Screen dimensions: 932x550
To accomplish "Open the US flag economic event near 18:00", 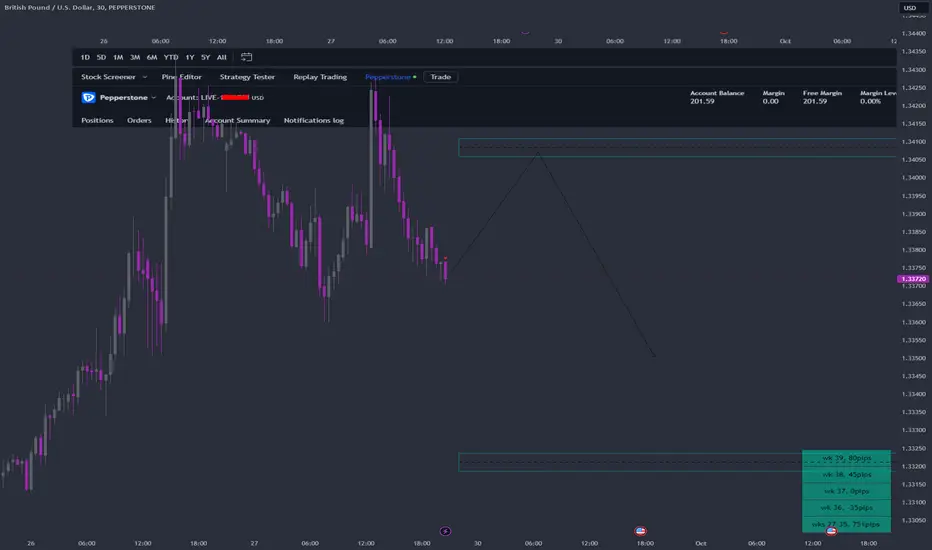I will click(640, 531).
